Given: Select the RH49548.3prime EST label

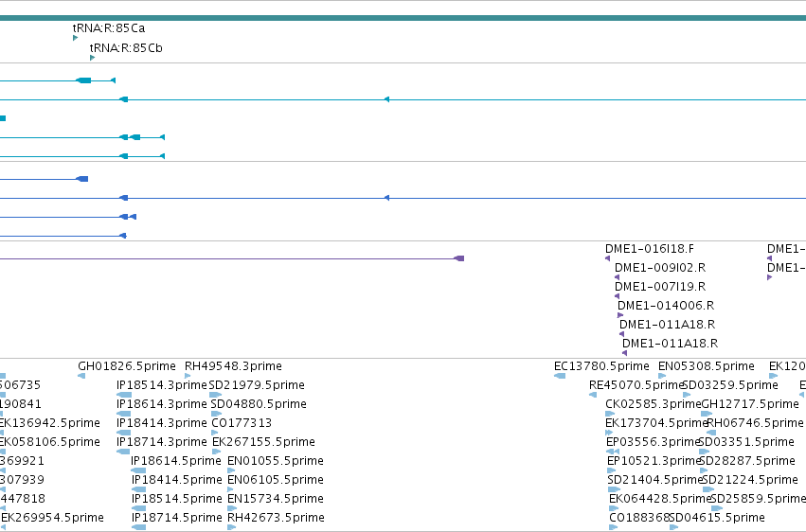Looking at the screenshot, I should (233, 366).
